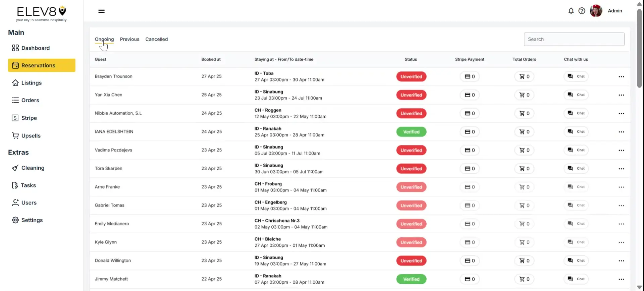Open Chat for Yan Xia Chen
Image resolution: width=644 pixels, height=291 pixels.
click(x=576, y=95)
